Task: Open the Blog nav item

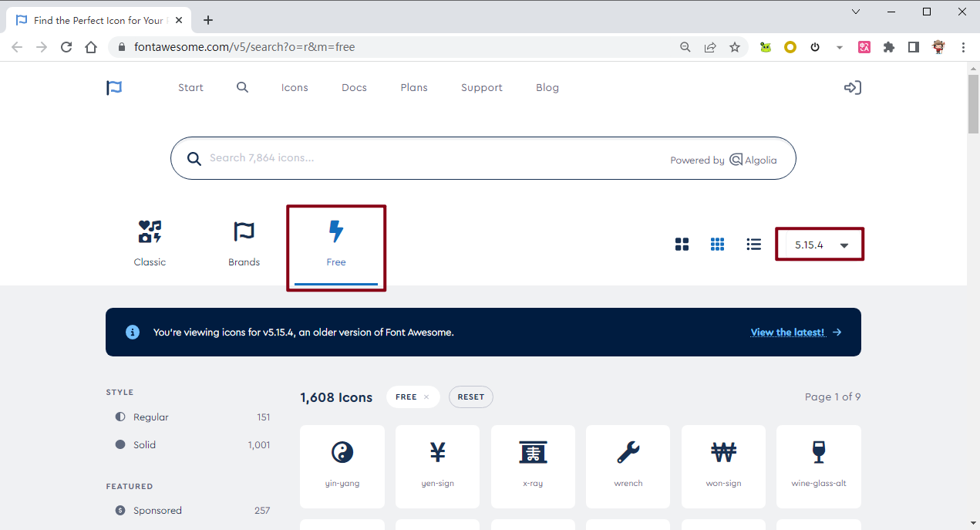Action: click(x=547, y=88)
